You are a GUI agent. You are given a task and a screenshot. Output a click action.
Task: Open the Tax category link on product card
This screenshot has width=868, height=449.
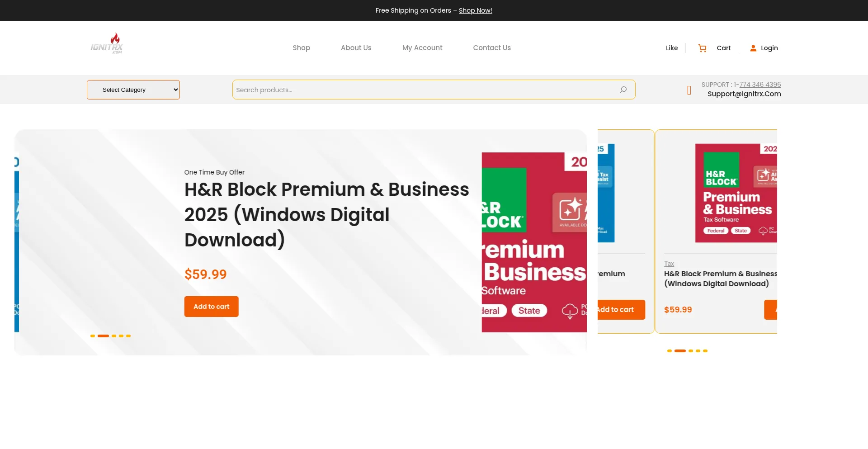[x=669, y=264]
